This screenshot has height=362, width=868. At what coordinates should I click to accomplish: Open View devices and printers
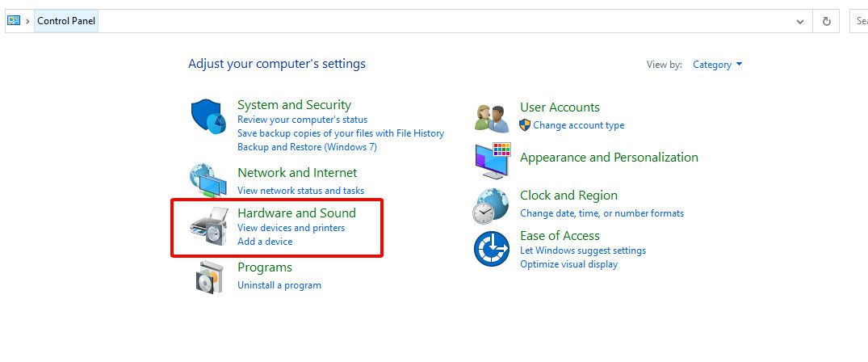point(291,228)
